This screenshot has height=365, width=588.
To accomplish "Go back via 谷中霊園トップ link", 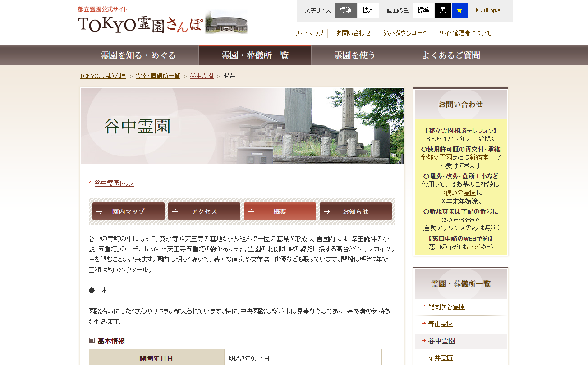I will click(114, 183).
